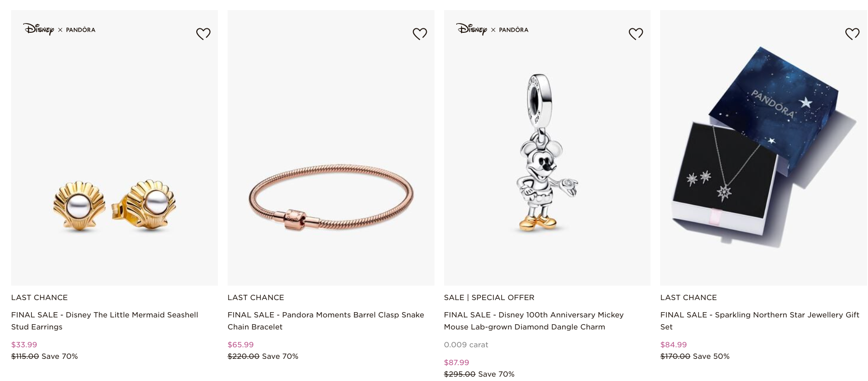Click the $84.99 gift set price
The height and width of the screenshot is (381, 868).
click(x=673, y=345)
